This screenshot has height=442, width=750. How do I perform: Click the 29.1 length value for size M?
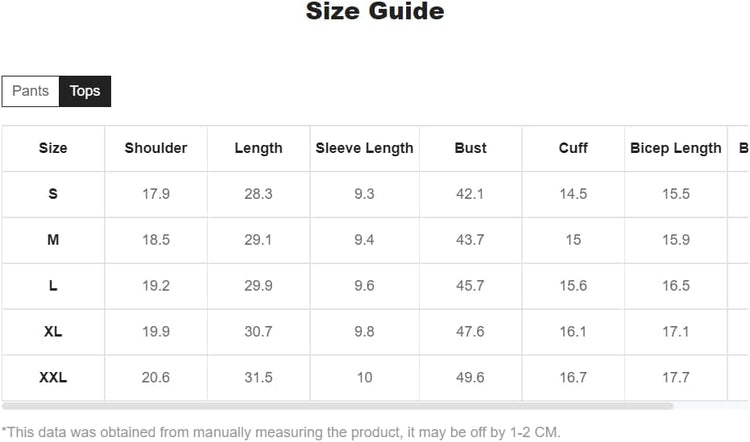point(258,240)
